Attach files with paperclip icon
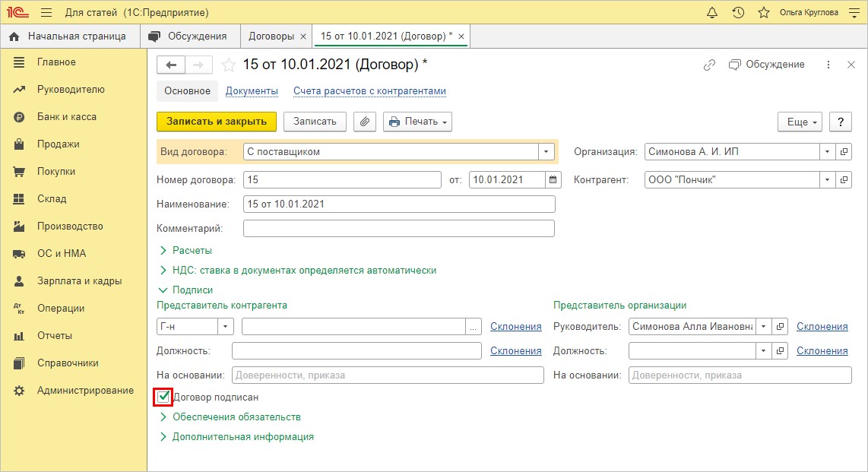This screenshot has height=472, width=868. [x=364, y=122]
